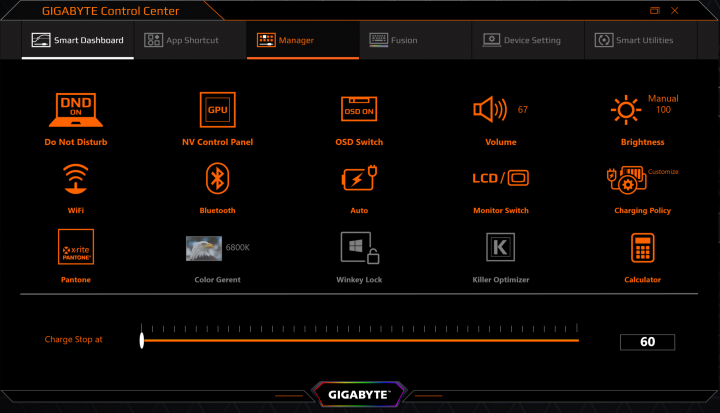Click the NV Control Panel label
This screenshot has width=720, height=413.
coord(218,142)
